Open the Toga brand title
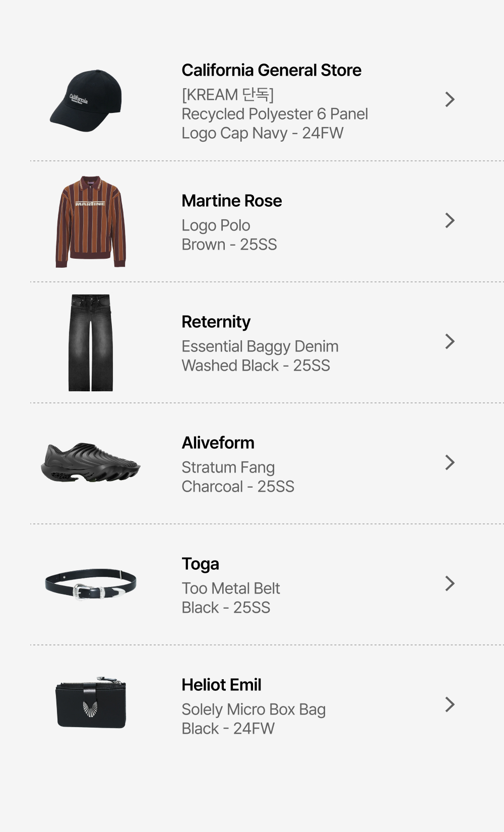The width and height of the screenshot is (504, 832). 200,564
